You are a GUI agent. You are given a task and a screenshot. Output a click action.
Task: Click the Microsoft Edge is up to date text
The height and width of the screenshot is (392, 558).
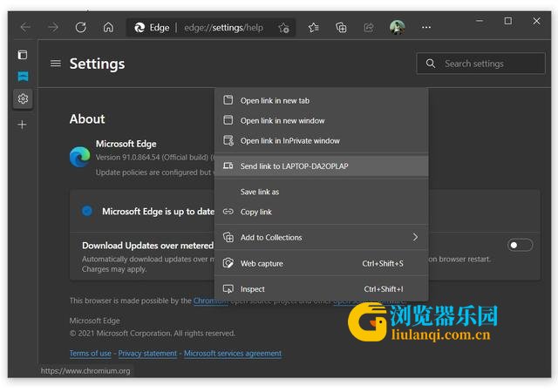pyautogui.click(x=158, y=212)
